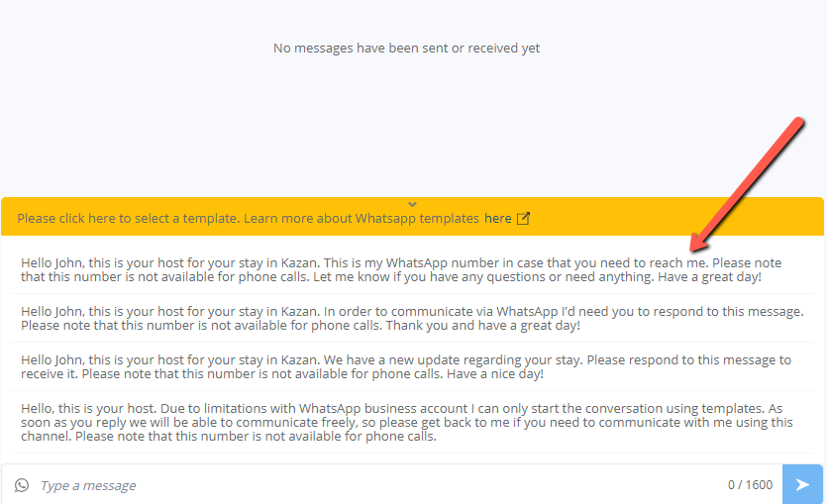Pick the "Due to limitations" business account template
The height and width of the screenshot is (504, 827).
point(412,422)
